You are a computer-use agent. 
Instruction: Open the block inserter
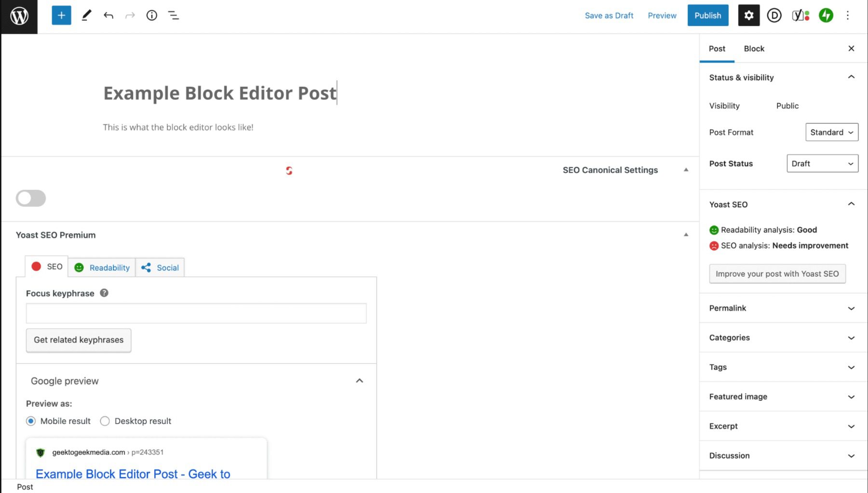[x=61, y=15]
